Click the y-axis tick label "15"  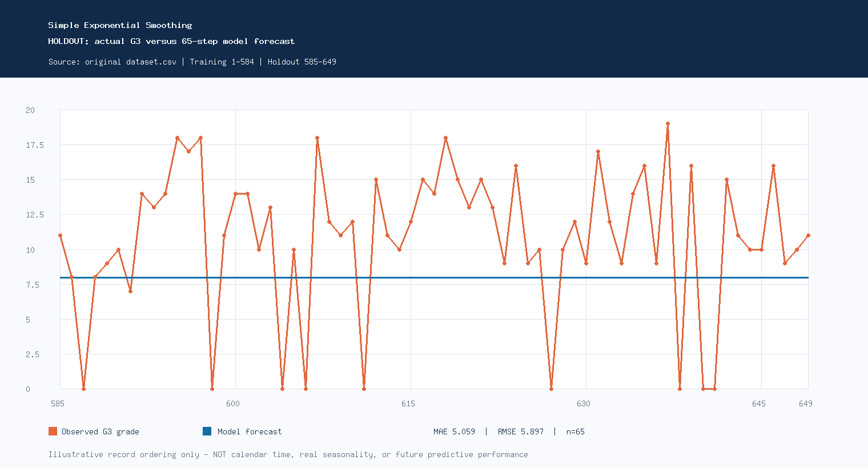pos(30,180)
